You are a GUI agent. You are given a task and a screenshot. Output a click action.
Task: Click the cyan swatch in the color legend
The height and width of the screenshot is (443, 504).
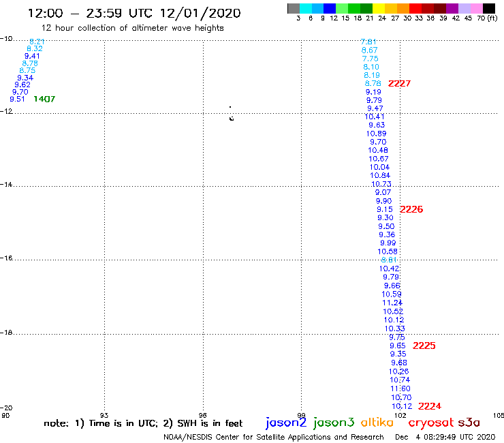coord(305,8)
